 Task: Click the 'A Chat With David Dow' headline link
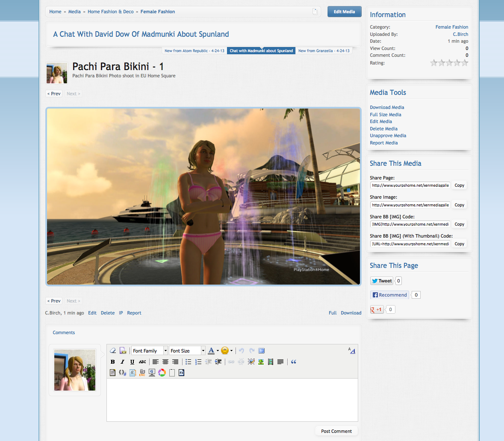[x=141, y=34]
